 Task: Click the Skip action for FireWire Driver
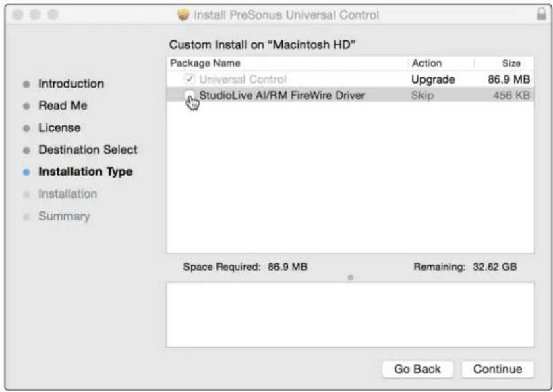point(422,95)
